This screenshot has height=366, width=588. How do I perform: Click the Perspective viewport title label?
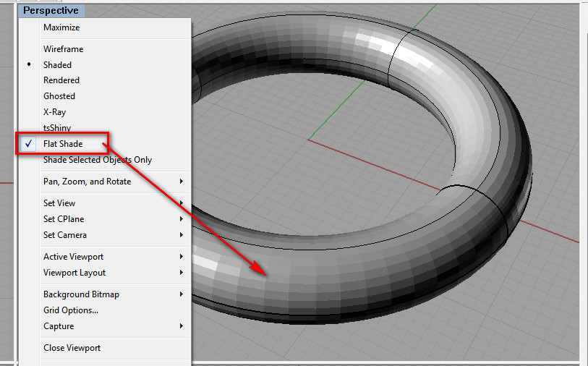(51, 11)
